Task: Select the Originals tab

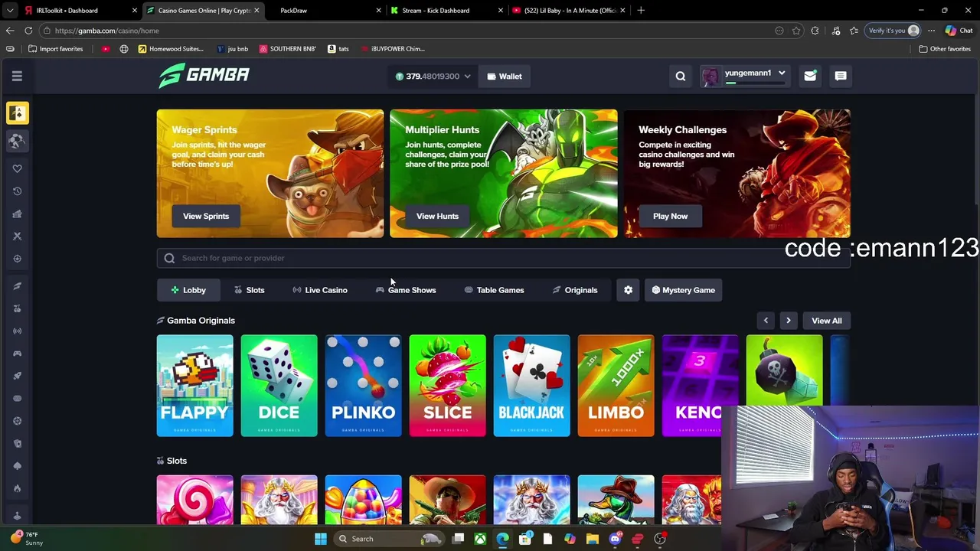Action: coord(575,290)
